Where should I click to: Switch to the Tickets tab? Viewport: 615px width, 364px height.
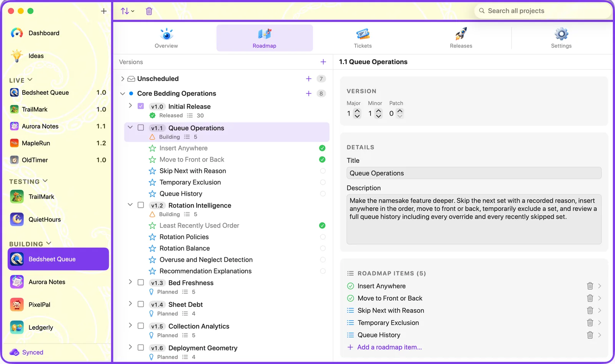point(363,38)
